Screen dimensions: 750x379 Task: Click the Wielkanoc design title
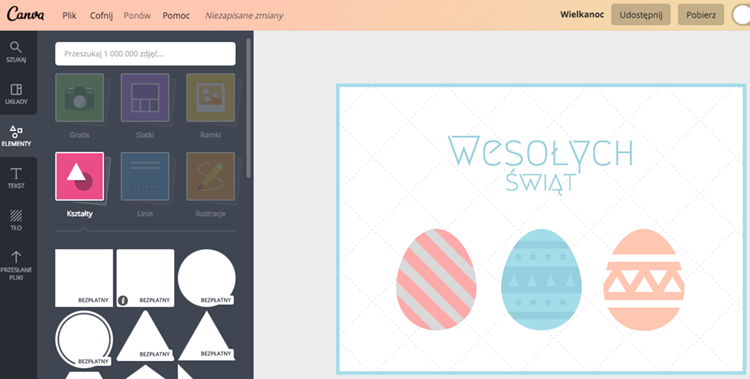582,15
